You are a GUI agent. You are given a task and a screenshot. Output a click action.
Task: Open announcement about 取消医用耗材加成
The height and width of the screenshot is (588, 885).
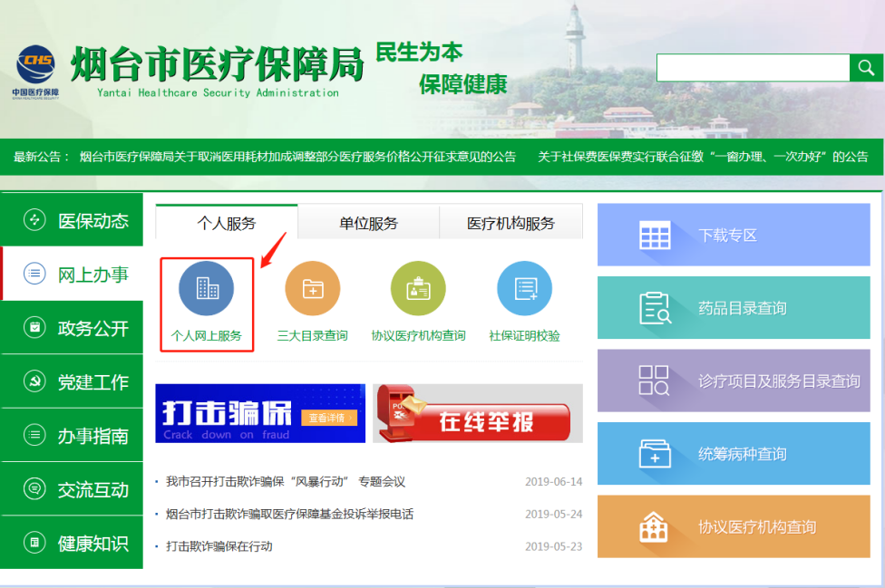pyautogui.click(x=297, y=157)
